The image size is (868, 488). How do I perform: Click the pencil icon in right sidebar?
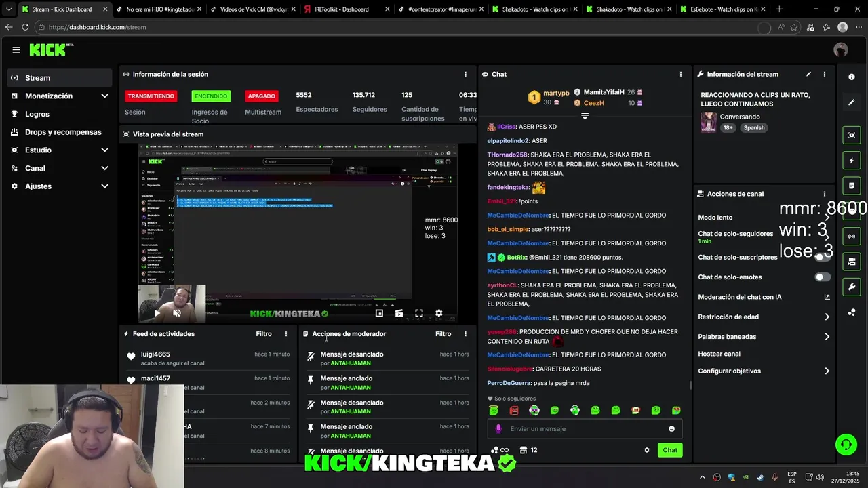coord(852,102)
